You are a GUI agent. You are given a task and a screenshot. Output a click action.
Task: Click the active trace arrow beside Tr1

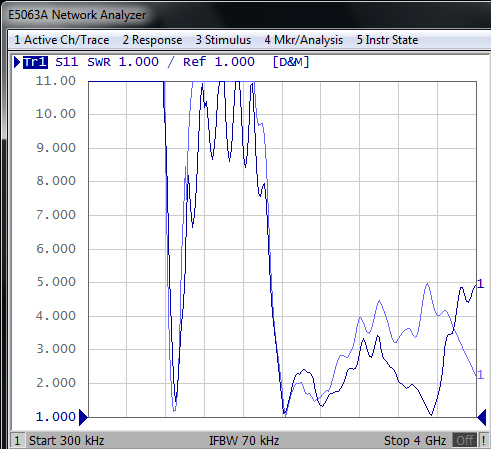tap(17, 62)
